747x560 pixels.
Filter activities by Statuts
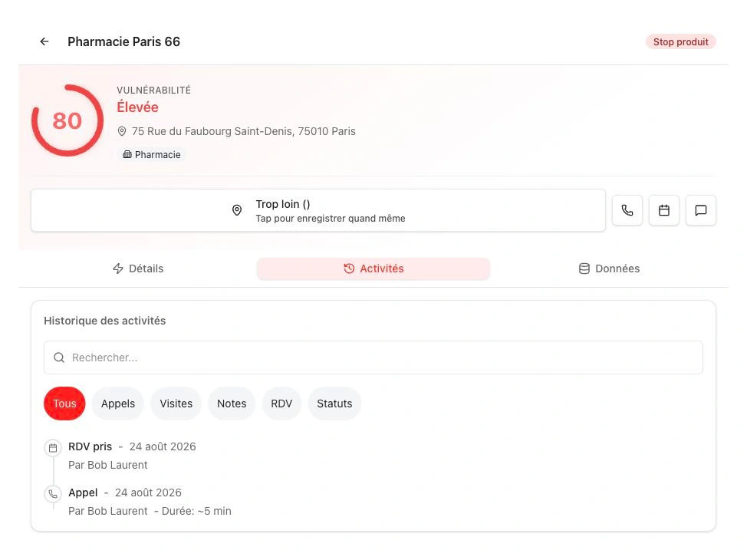[x=334, y=404]
